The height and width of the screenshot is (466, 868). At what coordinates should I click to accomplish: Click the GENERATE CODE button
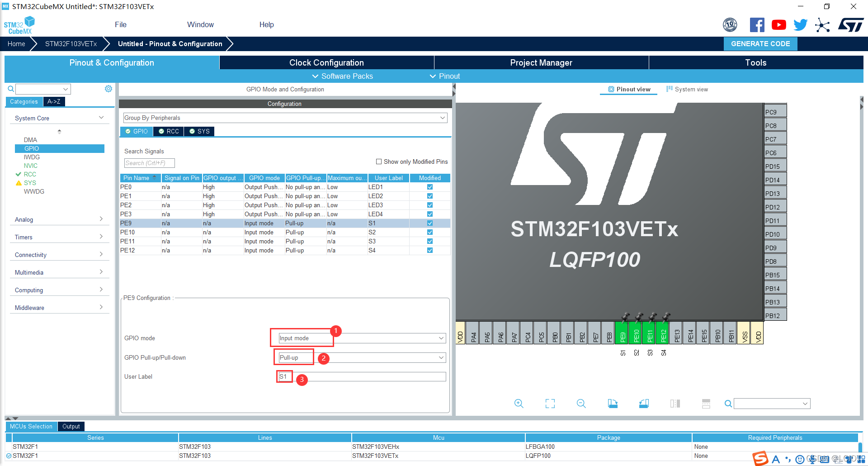(x=760, y=44)
